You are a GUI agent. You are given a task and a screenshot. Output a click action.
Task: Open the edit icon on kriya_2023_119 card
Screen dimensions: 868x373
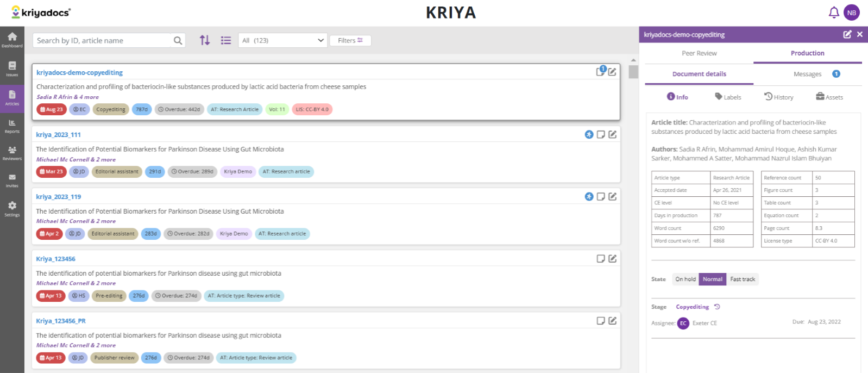click(x=612, y=196)
